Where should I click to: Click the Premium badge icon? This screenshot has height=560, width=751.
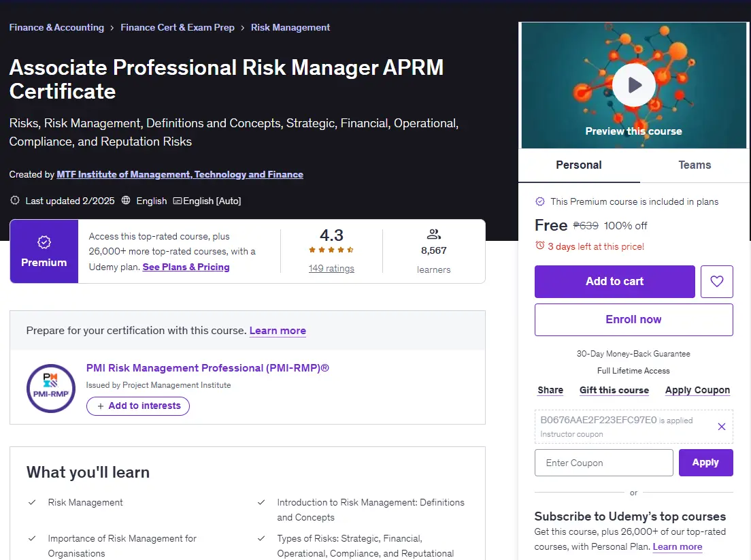tap(44, 242)
